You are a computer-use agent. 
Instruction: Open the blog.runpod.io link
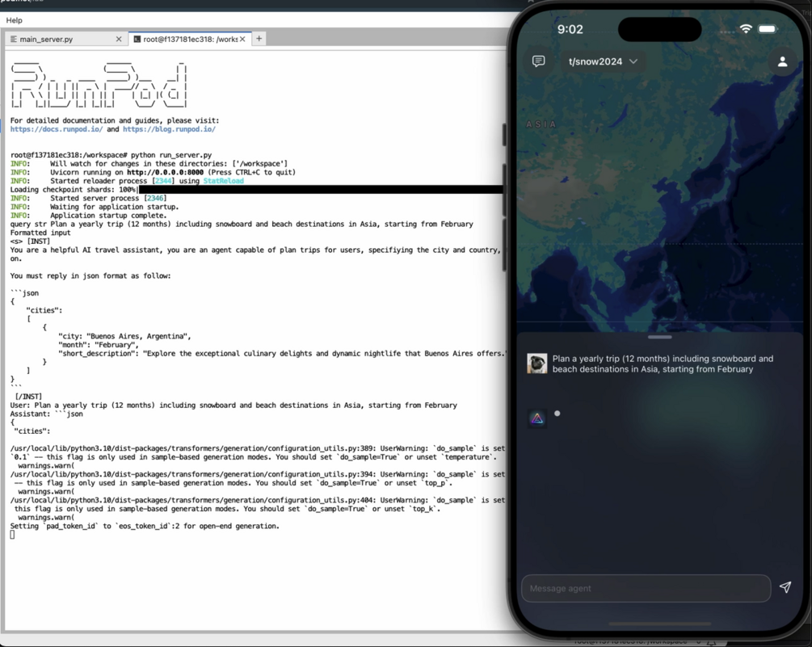tap(169, 129)
